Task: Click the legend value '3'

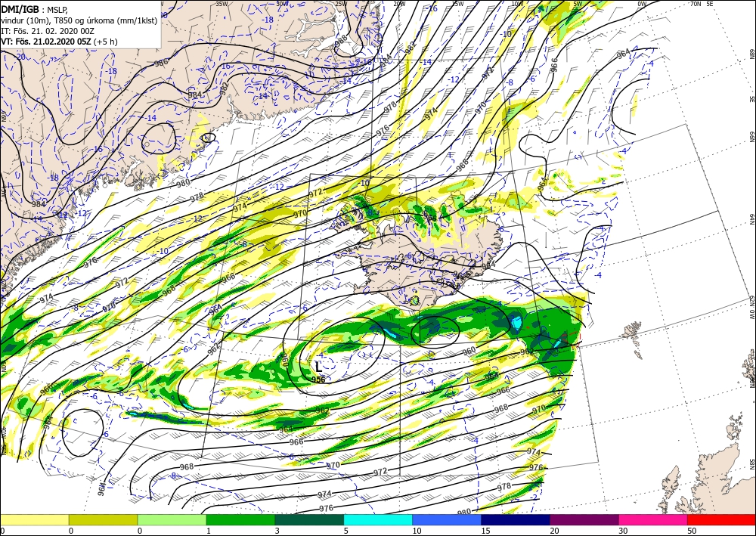Action: tap(277, 531)
